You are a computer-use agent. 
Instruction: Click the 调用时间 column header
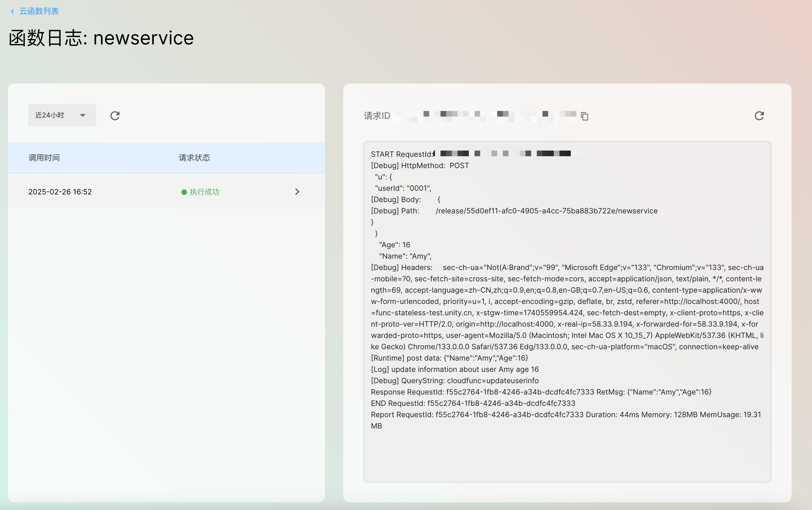(44, 158)
